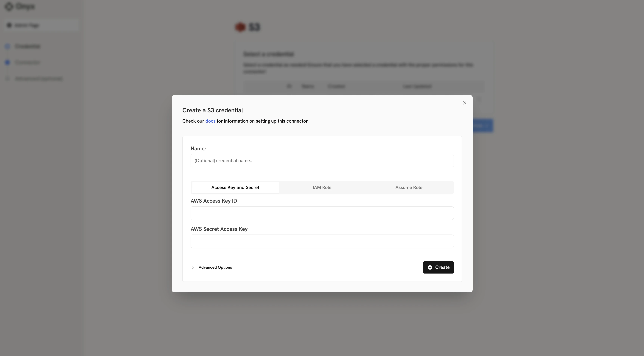Open the Credential entry in the sidebar stepper
Image resolution: width=644 pixels, height=356 pixels.
[28, 46]
